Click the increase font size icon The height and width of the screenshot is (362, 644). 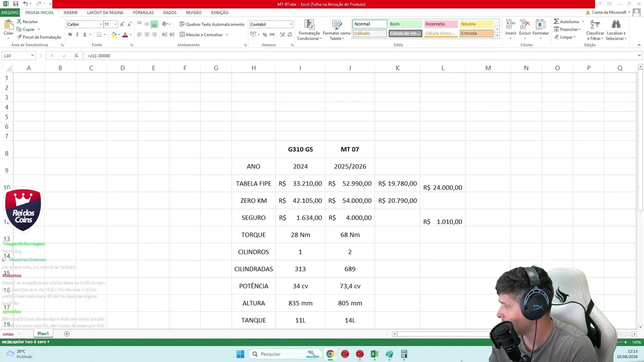(122, 24)
